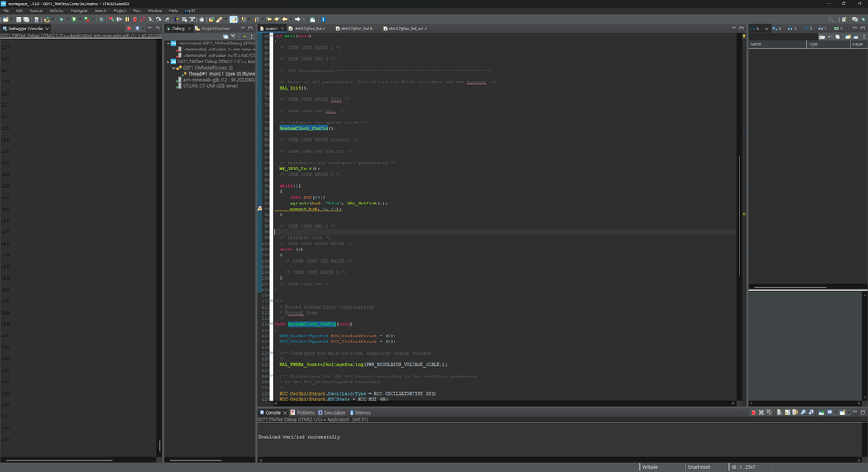This screenshot has height=472, width=868.
Task: Click the Next Edit Location forward arrow
Action: coord(276,19)
